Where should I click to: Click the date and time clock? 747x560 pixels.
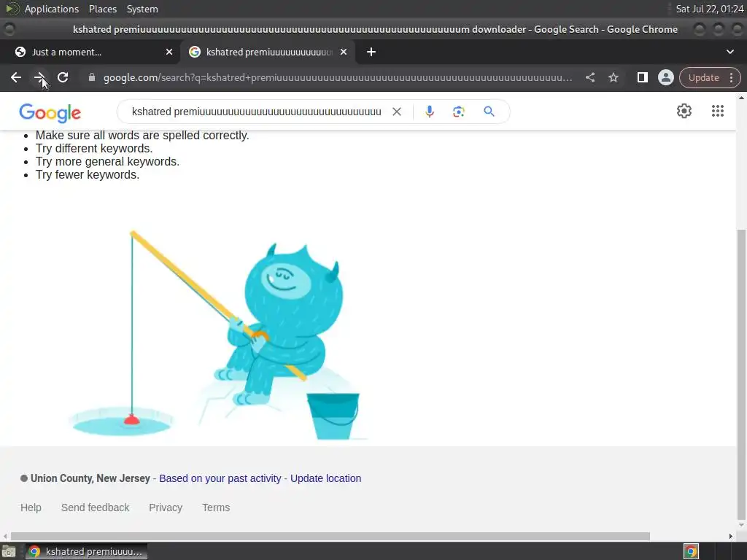[x=709, y=9]
